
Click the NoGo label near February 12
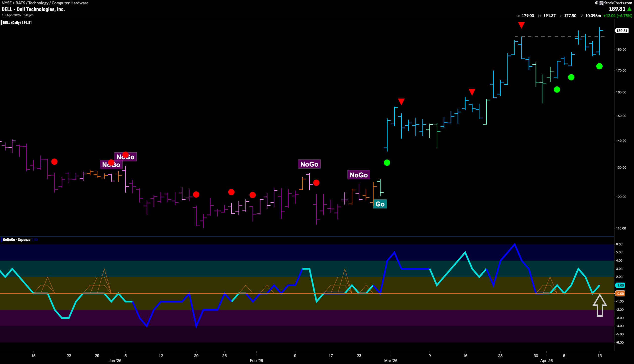coord(309,164)
